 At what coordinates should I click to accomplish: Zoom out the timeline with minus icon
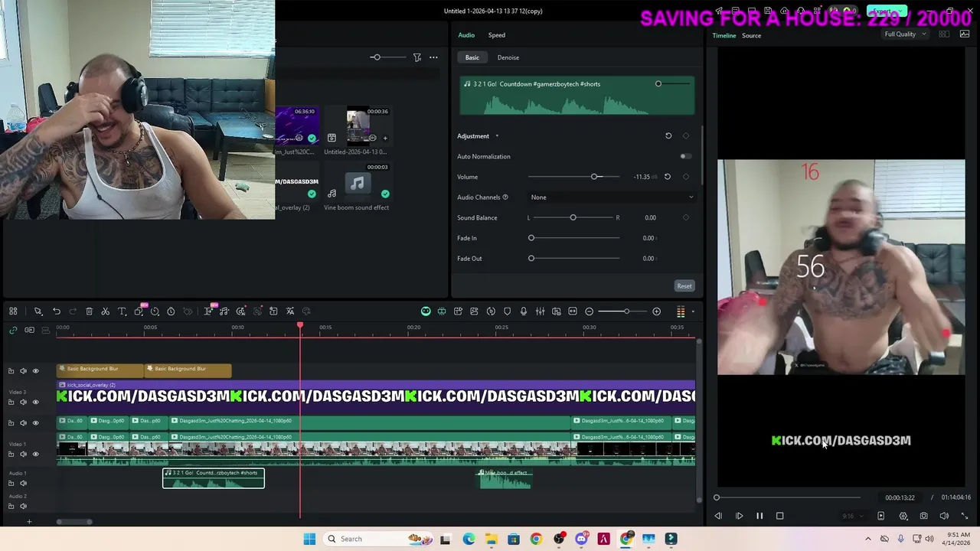click(590, 311)
